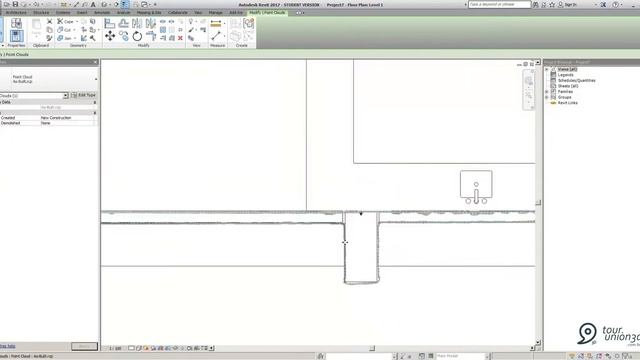Open the Structure ribbon tab

coord(41,13)
